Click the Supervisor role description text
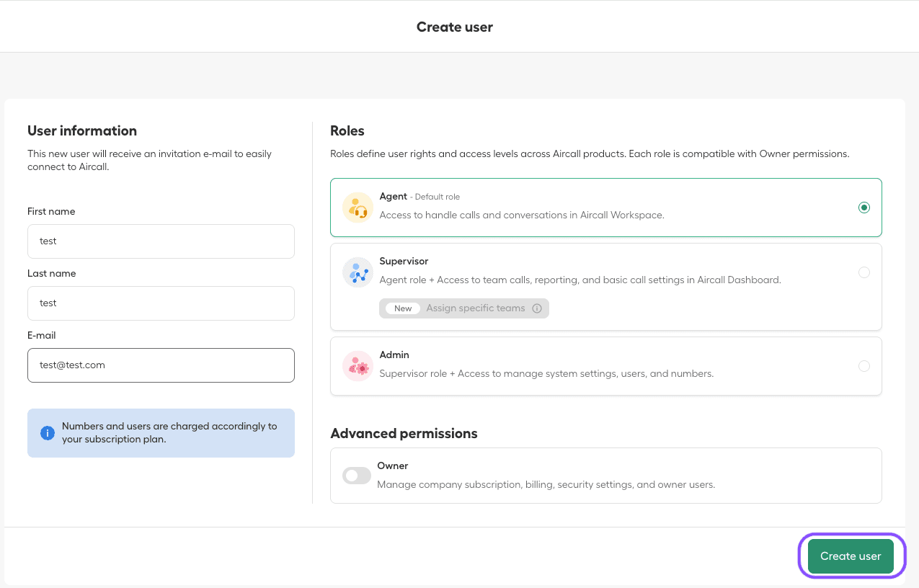The width and height of the screenshot is (919, 588). pos(580,280)
